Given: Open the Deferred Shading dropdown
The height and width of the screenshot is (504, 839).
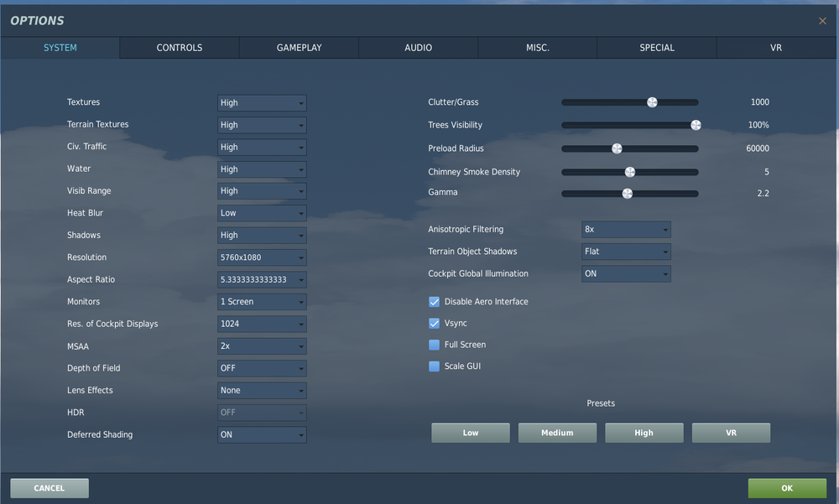Looking at the screenshot, I should point(262,434).
